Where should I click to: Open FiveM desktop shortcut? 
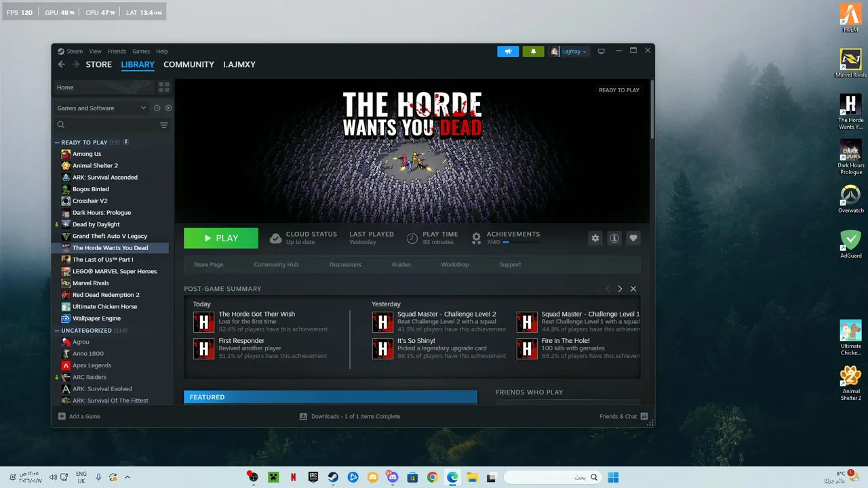tap(850, 18)
